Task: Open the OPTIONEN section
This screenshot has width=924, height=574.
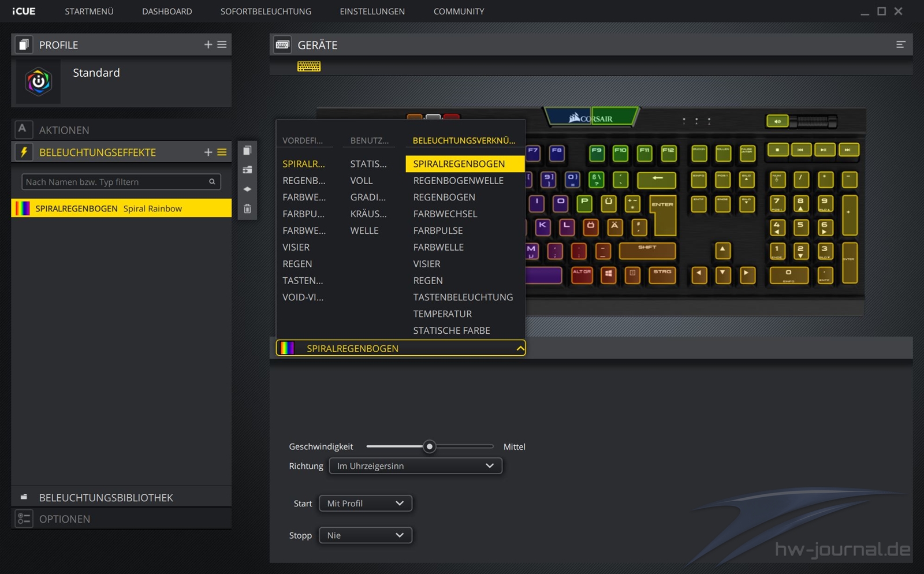Action: tap(121, 519)
